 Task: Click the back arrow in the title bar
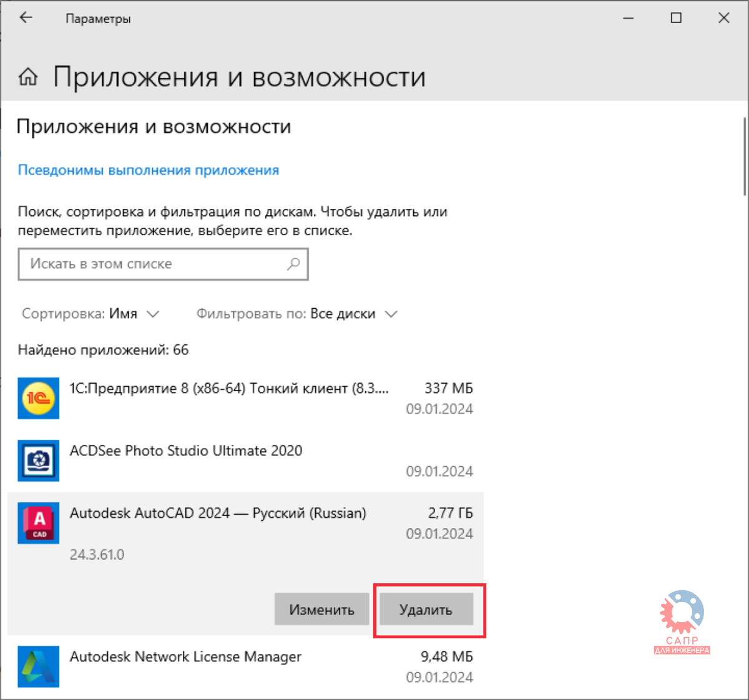26,18
